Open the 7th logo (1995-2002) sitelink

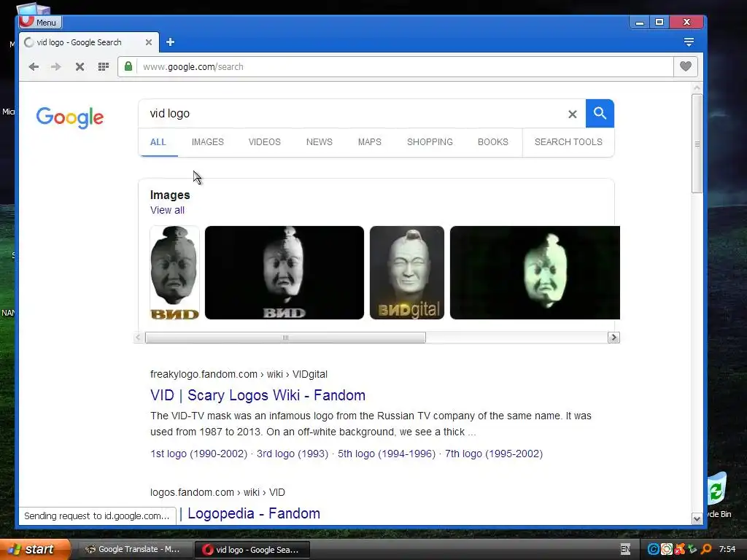click(x=494, y=454)
